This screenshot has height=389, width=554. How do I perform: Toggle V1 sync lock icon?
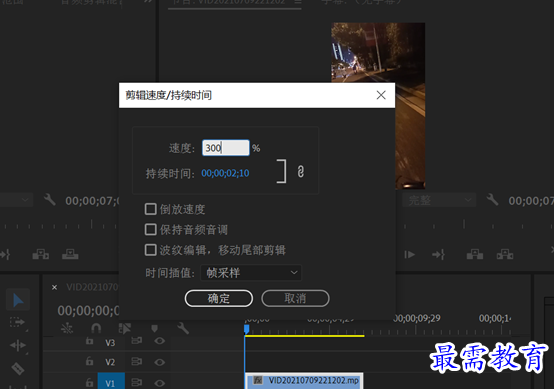click(136, 382)
